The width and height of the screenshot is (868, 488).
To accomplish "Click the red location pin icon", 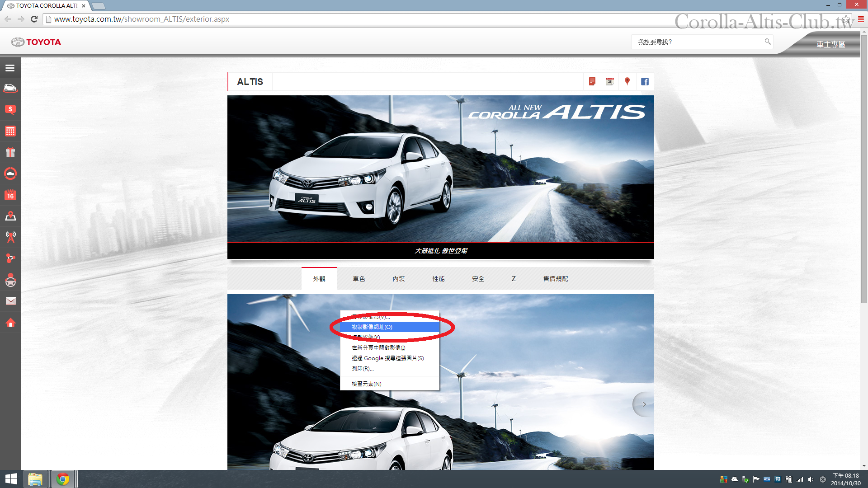I will coord(627,81).
